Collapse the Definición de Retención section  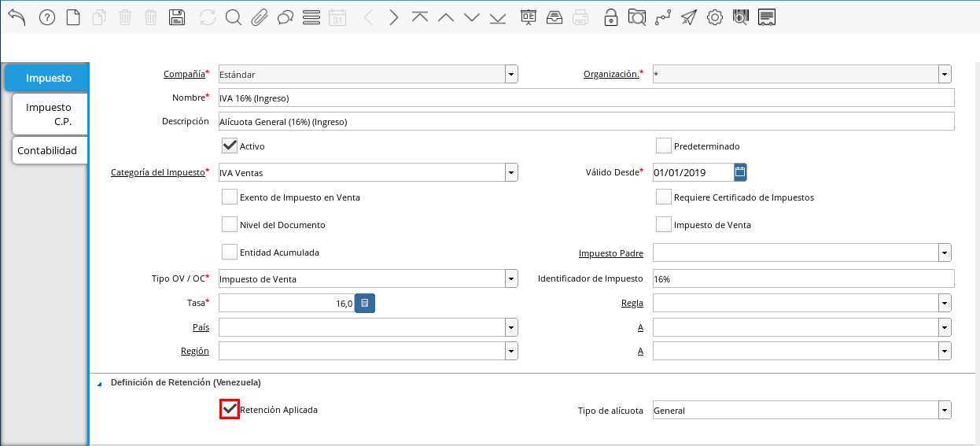[99, 383]
